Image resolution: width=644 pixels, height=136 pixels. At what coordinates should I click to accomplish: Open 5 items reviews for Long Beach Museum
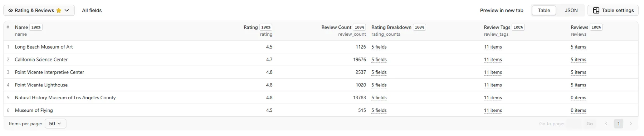coord(578,47)
